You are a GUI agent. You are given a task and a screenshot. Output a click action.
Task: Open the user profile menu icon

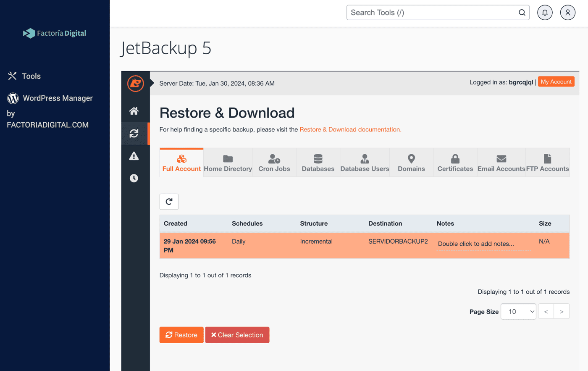pyautogui.click(x=567, y=13)
